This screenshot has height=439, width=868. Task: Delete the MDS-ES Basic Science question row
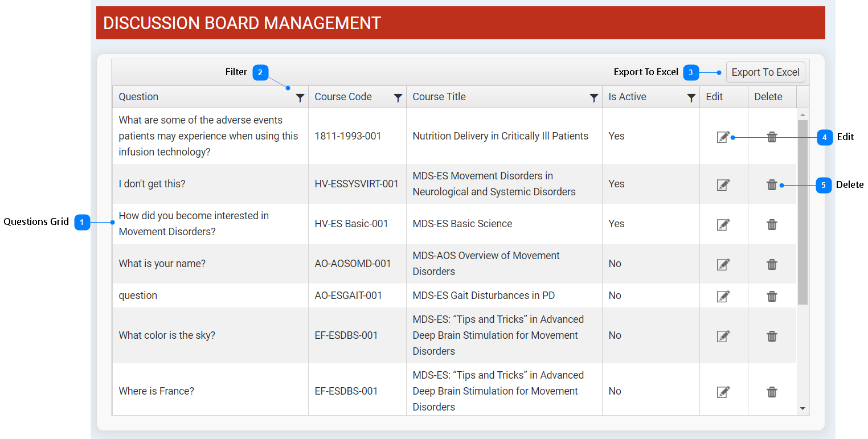click(772, 224)
